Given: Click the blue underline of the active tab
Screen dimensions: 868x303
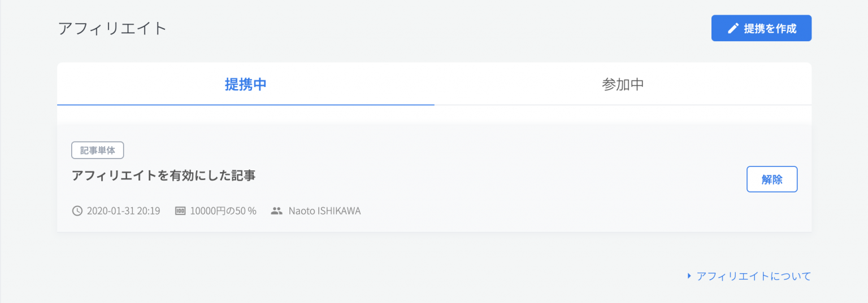Looking at the screenshot, I should [x=245, y=104].
